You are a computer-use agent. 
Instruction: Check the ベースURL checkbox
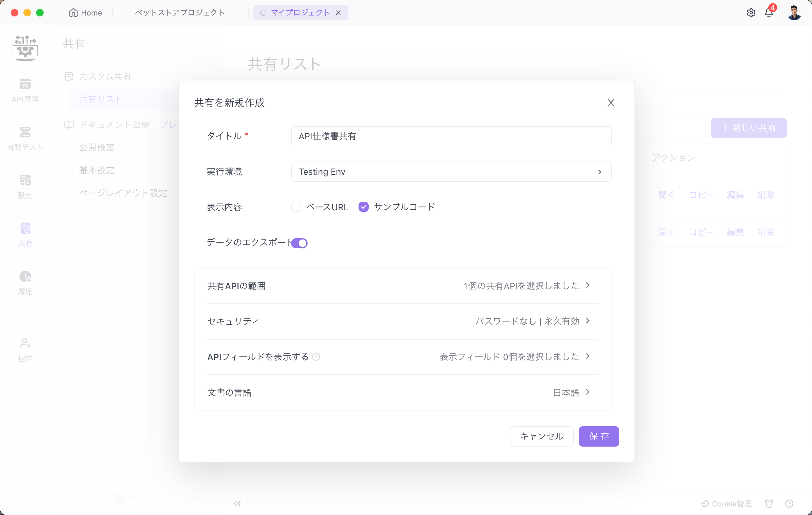point(296,207)
